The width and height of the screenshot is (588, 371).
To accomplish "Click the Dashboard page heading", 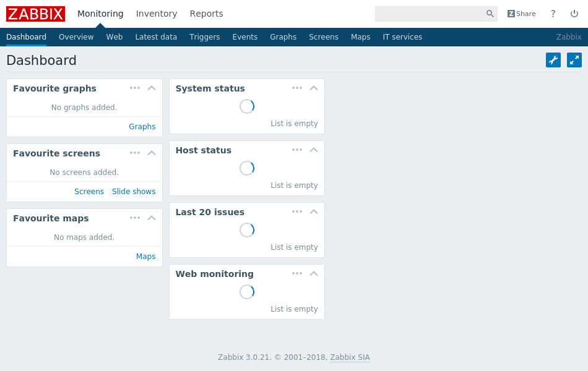I will tap(41, 61).
